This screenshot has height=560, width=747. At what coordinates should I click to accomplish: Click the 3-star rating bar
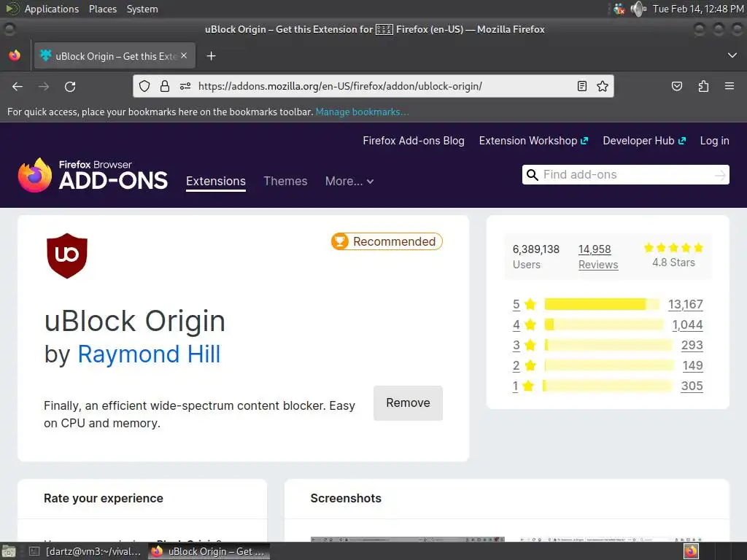(x=608, y=345)
